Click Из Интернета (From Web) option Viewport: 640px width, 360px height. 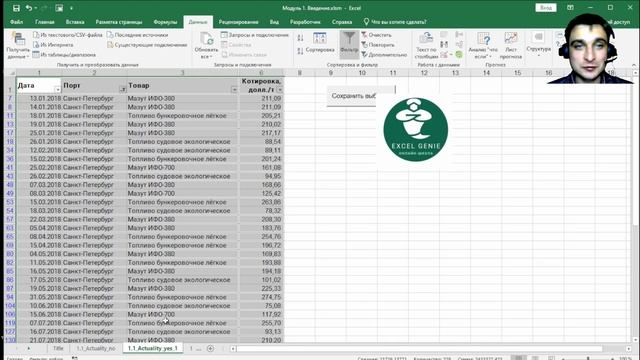point(53,45)
